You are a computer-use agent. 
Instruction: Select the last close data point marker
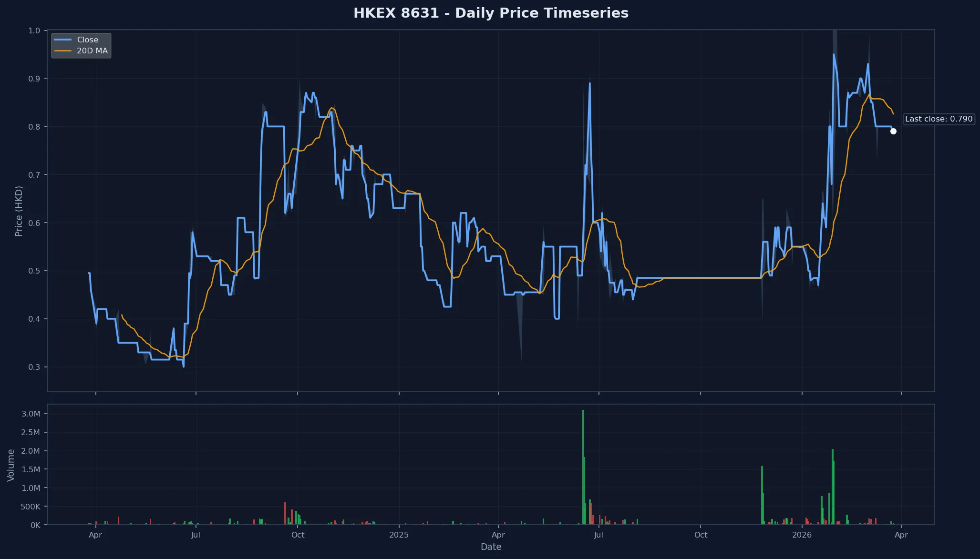pos(894,131)
